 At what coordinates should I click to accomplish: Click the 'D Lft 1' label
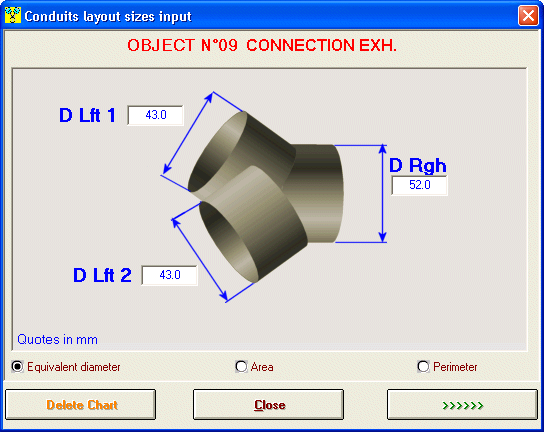pyautogui.click(x=87, y=115)
